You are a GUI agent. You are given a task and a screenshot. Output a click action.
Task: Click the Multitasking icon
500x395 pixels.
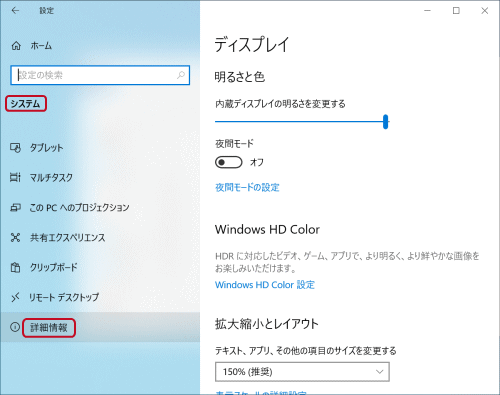point(15,177)
